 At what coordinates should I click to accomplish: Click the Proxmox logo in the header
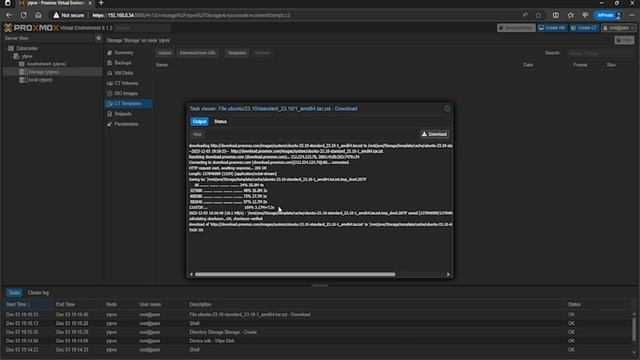[x=31, y=28]
